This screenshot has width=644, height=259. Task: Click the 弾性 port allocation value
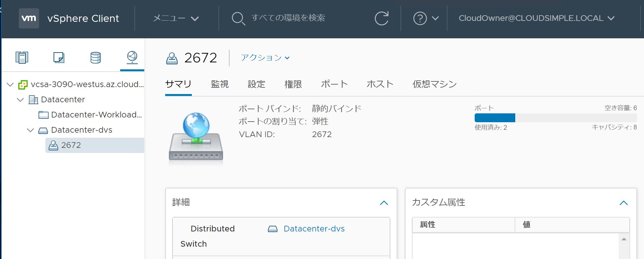(x=320, y=121)
